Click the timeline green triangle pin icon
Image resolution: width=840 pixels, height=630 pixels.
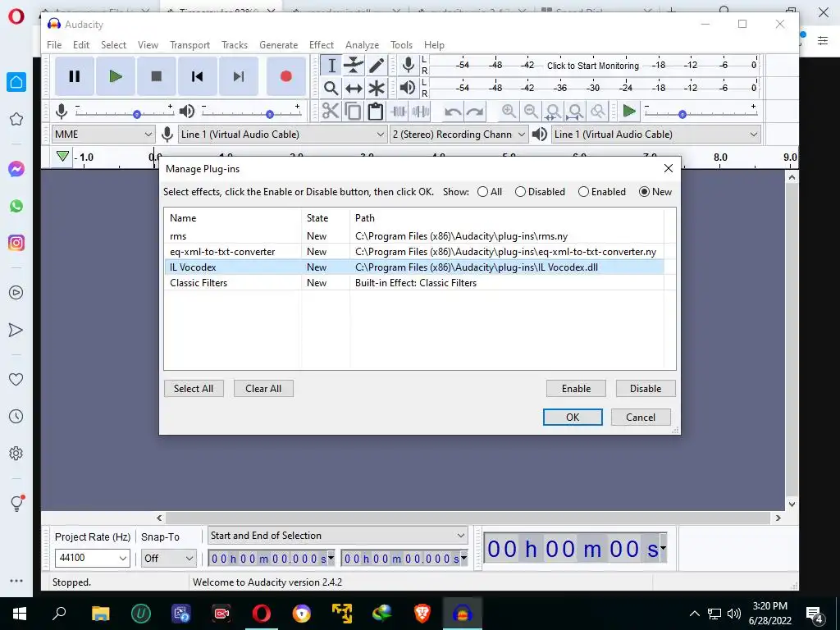[x=62, y=157]
